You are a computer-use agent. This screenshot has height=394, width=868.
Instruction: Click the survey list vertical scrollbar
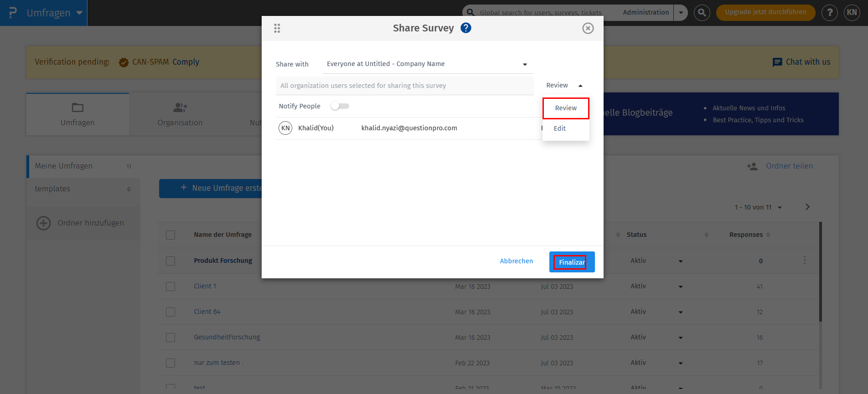(820, 272)
